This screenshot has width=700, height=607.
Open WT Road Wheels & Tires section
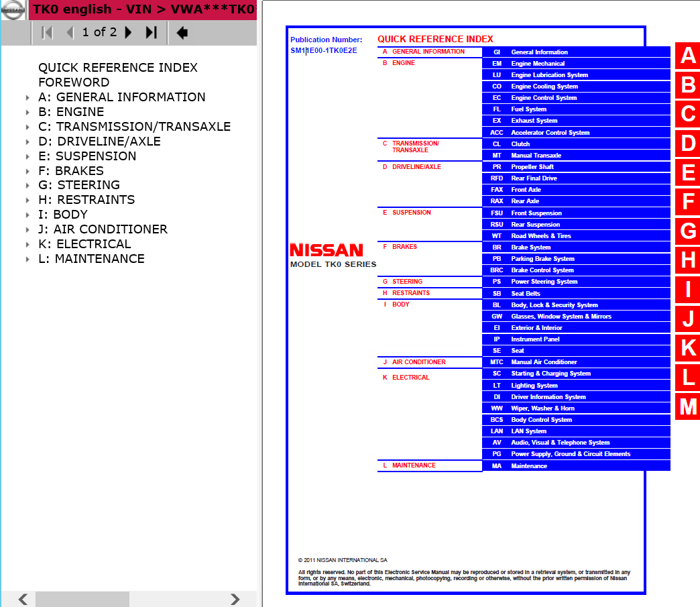click(577, 236)
